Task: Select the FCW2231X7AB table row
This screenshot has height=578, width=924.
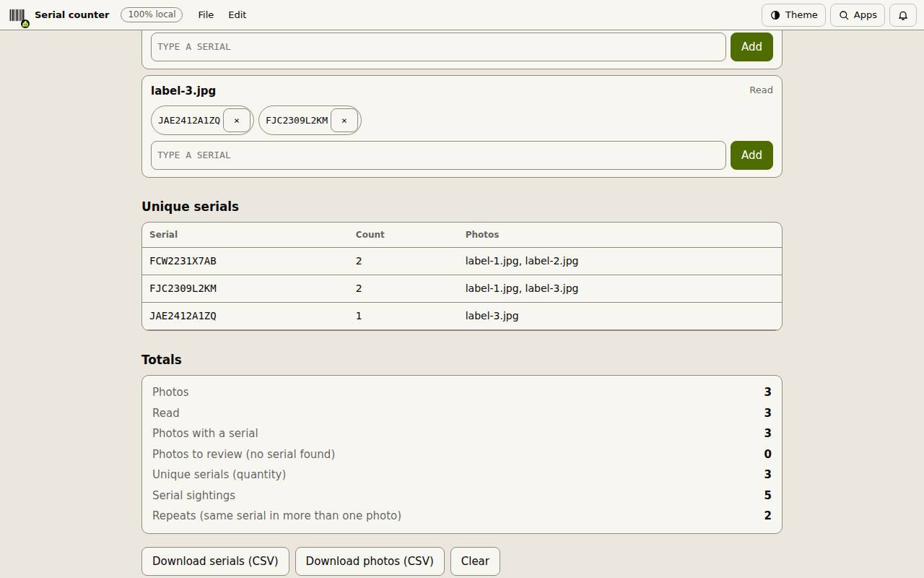Action: pyautogui.click(x=462, y=262)
